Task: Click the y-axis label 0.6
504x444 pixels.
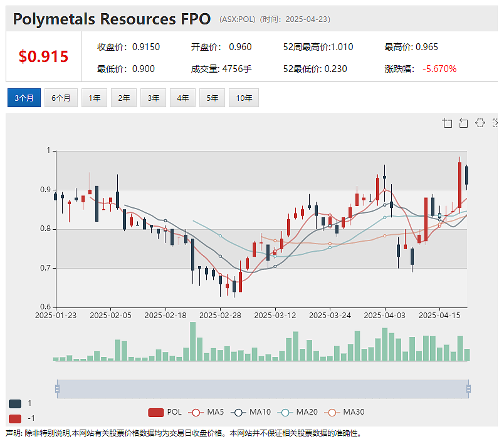Action: click(45, 307)
